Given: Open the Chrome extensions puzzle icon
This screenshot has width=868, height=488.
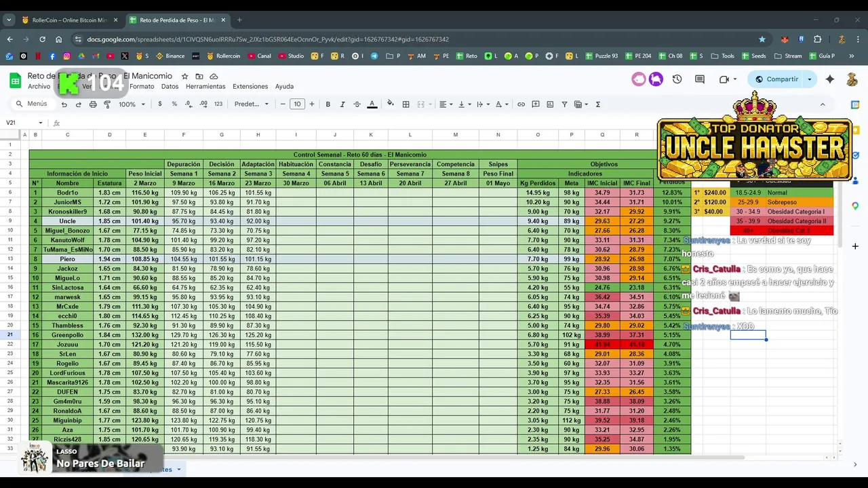Looking at the screenshot, I should (817, 39).
